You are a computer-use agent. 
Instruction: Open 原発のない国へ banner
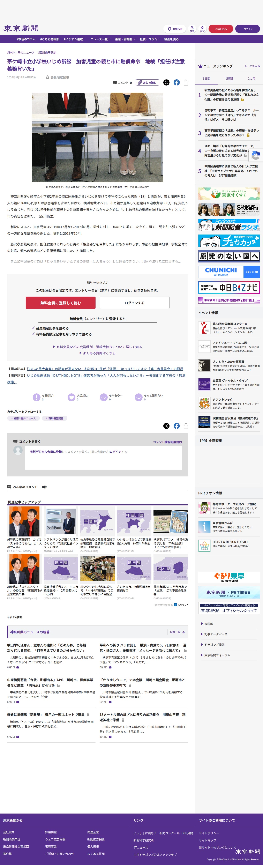(x=229, y=256)
